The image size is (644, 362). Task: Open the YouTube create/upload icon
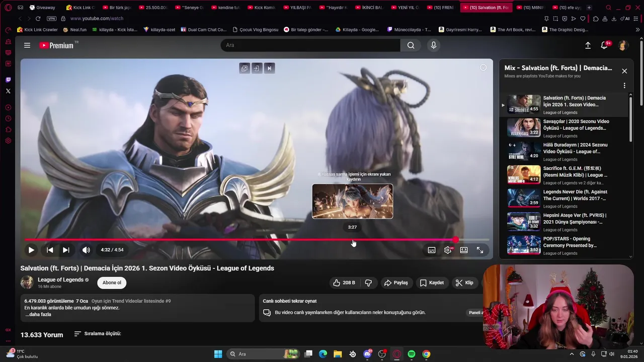(x=588, y=45)
